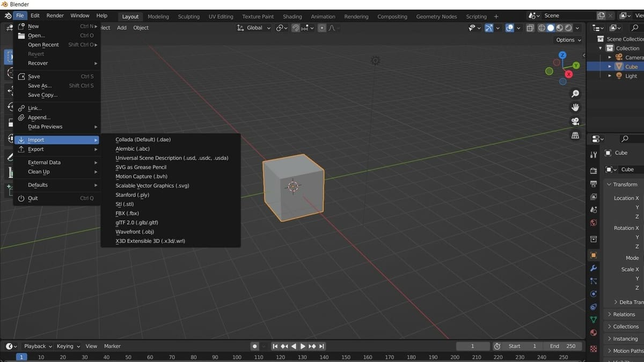Open the Modifiers wrench tab icon
Image resolution: width=644 pixels, height=362 pixels.
tap(593, 268)
